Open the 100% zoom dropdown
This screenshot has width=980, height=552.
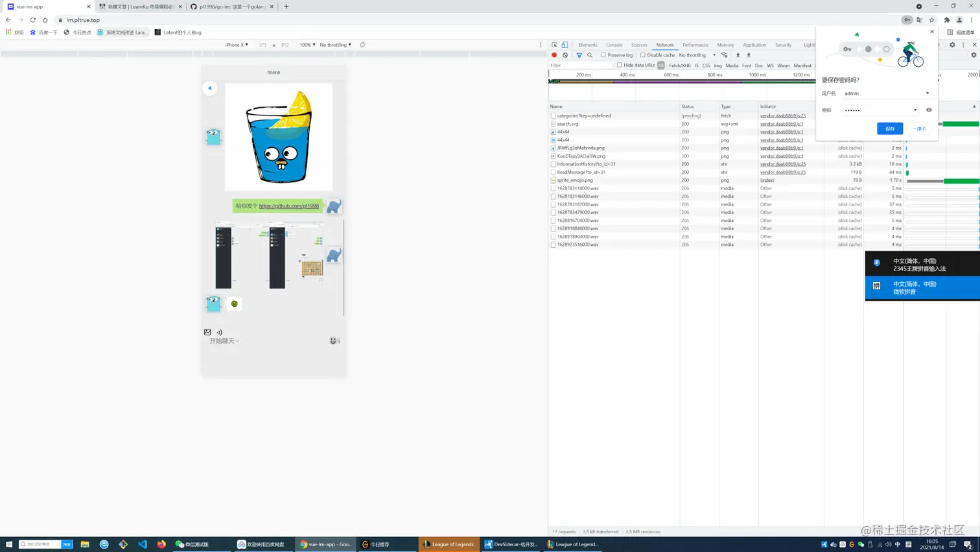pos(307,45)
